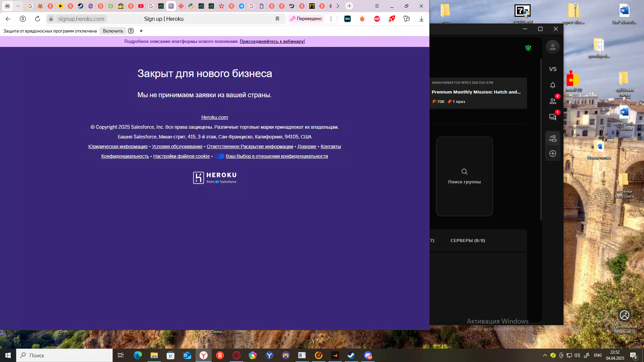Open the red rocket browser extension

click(x=392, y=19)
